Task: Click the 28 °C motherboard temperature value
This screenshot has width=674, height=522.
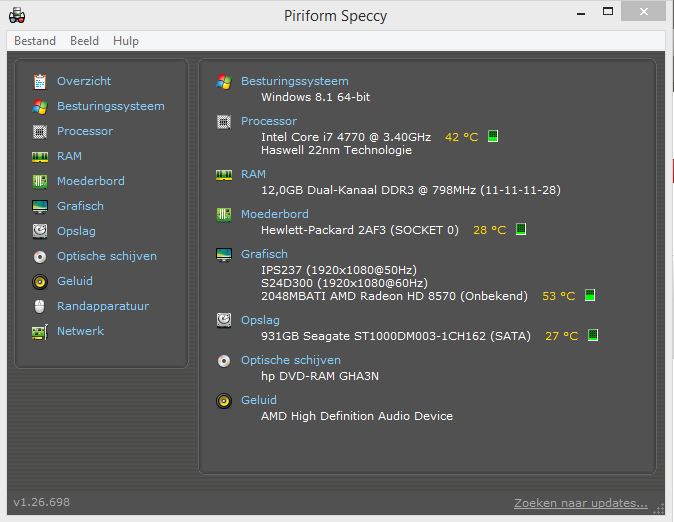Action: [x=490, y=230]
